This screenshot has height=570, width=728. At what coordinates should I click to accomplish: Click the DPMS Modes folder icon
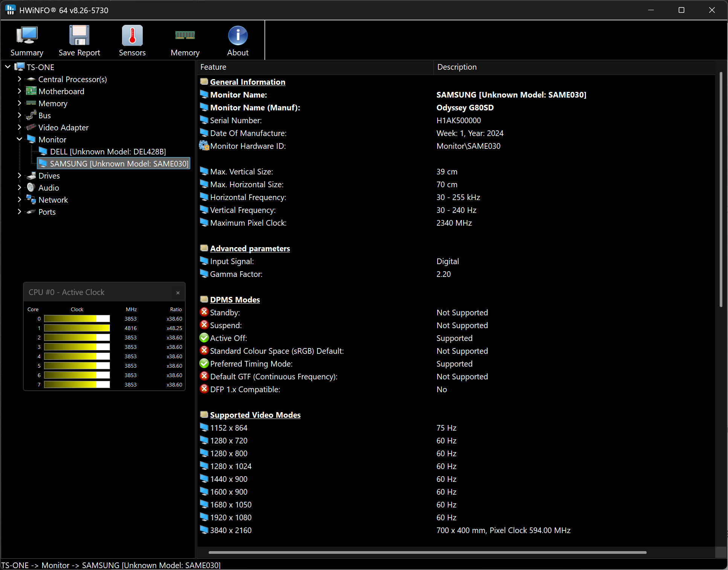pos(204,300)
